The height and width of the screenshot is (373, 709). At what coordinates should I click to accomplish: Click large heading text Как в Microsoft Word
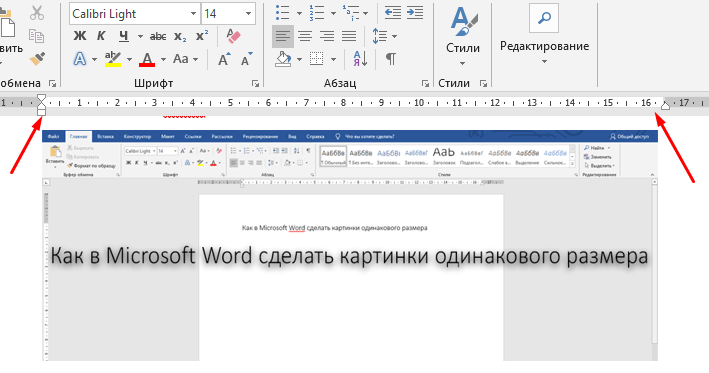click(151, 256)
